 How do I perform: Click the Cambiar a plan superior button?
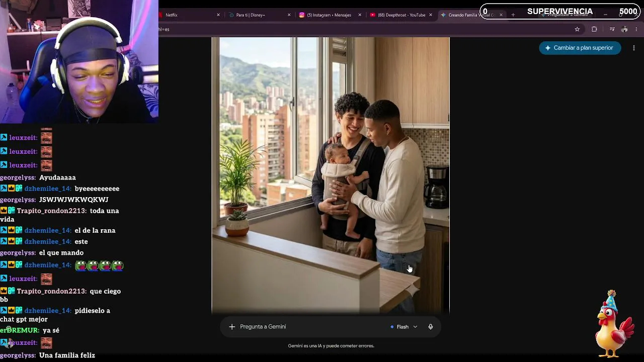[580, 48]
